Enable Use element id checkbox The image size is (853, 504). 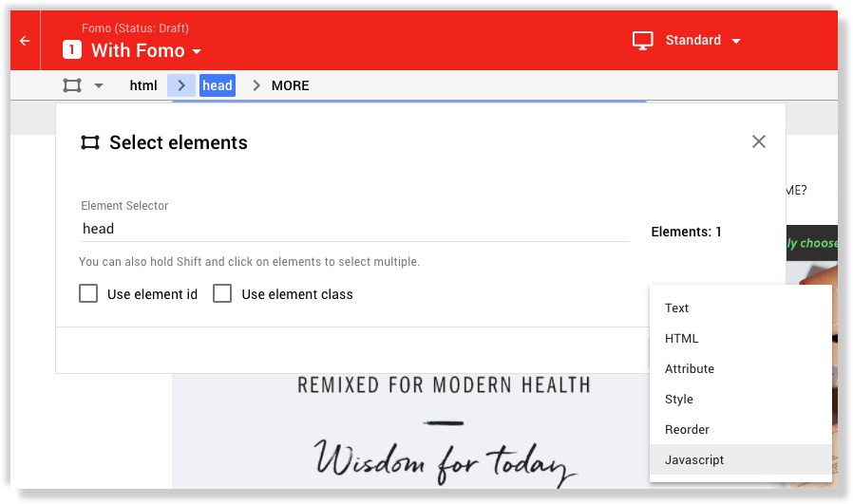pyautogui.click(x=88, y=293)
